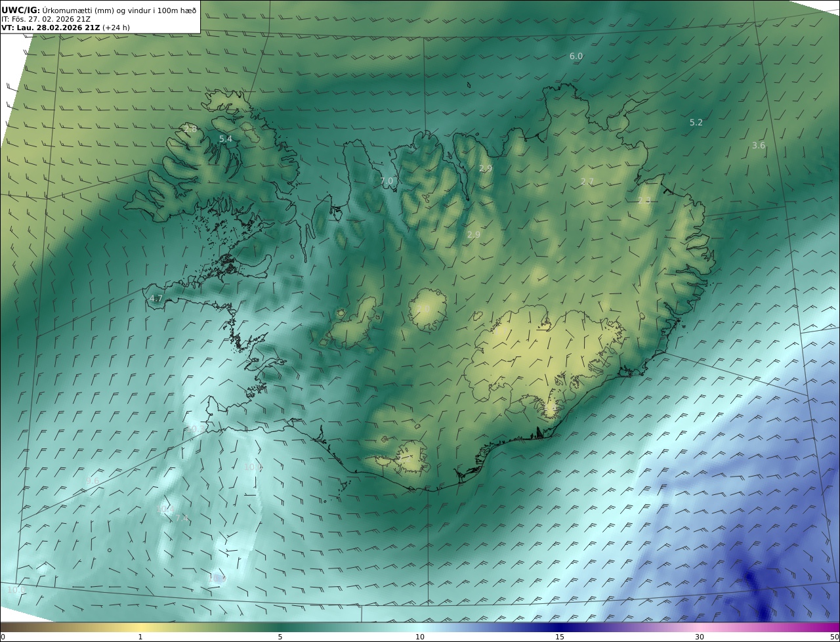Image resolution: width=840 pixels, height=642 pixels.
Task: Click the color scale tick label 1
Action: (140, 637)
